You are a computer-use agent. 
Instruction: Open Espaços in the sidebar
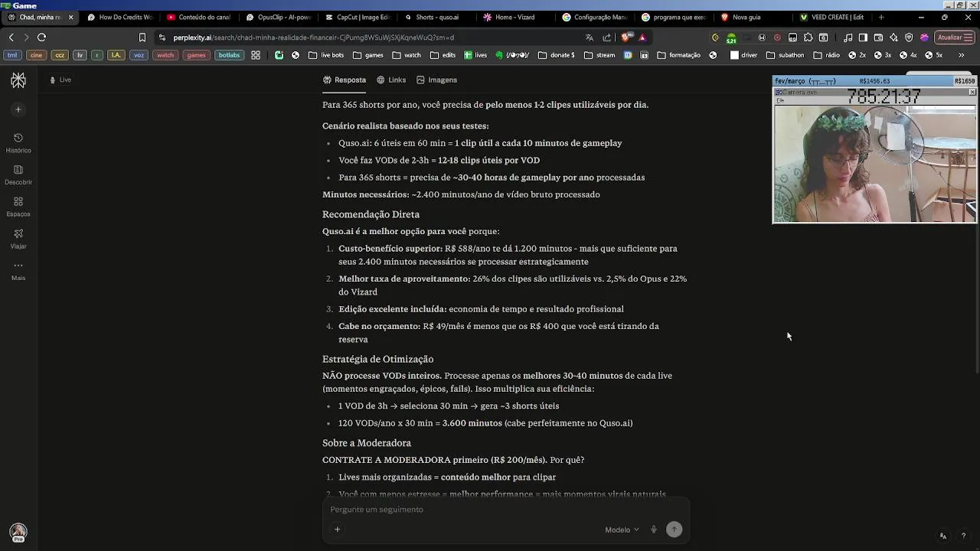(x=18, y=207)
